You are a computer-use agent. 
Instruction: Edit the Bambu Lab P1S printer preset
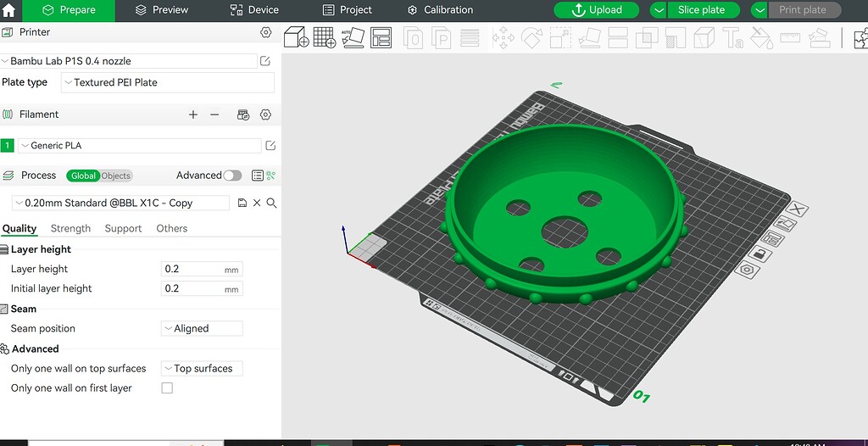coord(265,61)
